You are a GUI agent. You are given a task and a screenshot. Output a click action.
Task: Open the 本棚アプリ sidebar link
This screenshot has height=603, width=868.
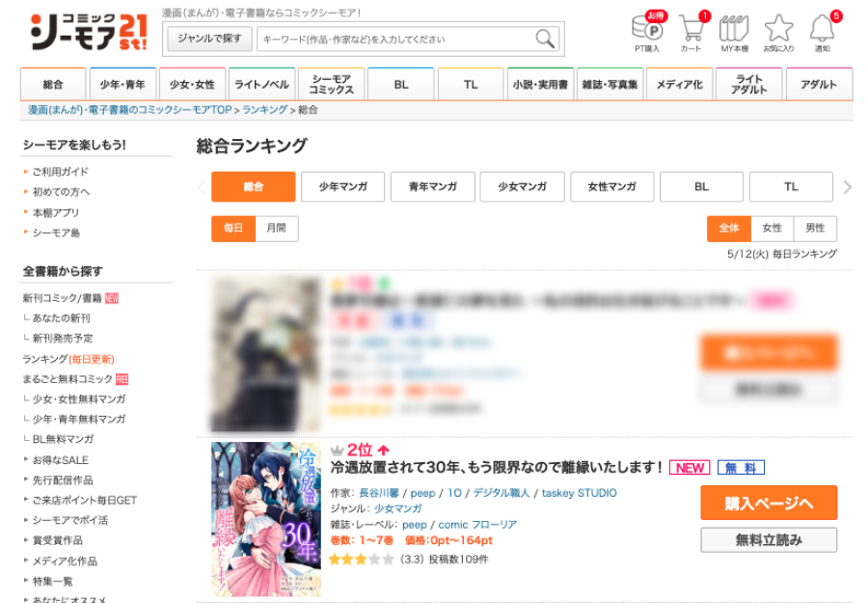[56, 212]
